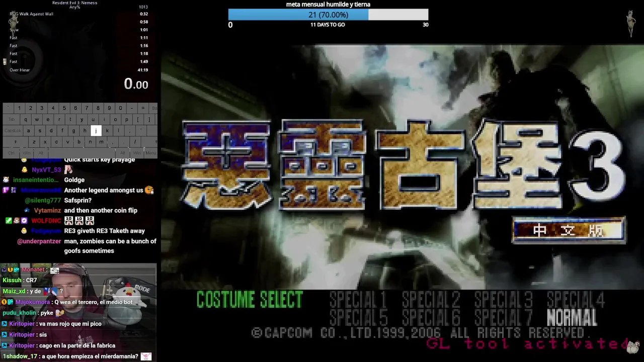644x362 pixels.
Task: Click the monthly goal progress bar at 70%
Action: pos(328,15)
